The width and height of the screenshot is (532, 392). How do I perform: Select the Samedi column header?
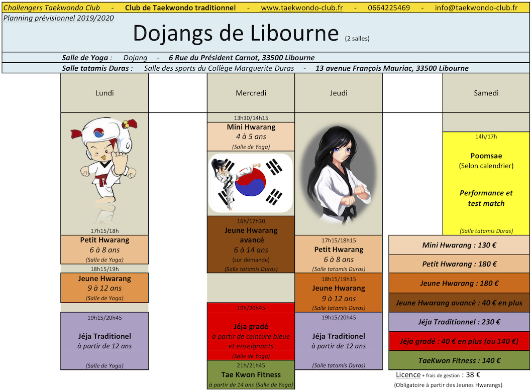pos(486,93)
